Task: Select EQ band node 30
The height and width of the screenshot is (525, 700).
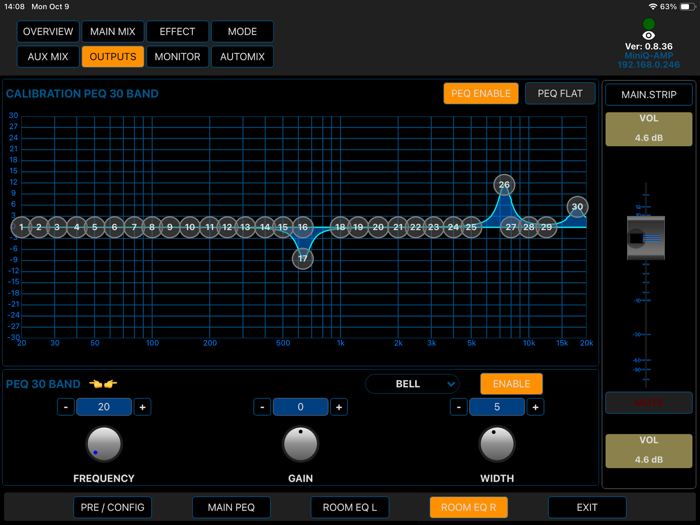Action: [577, 207]
